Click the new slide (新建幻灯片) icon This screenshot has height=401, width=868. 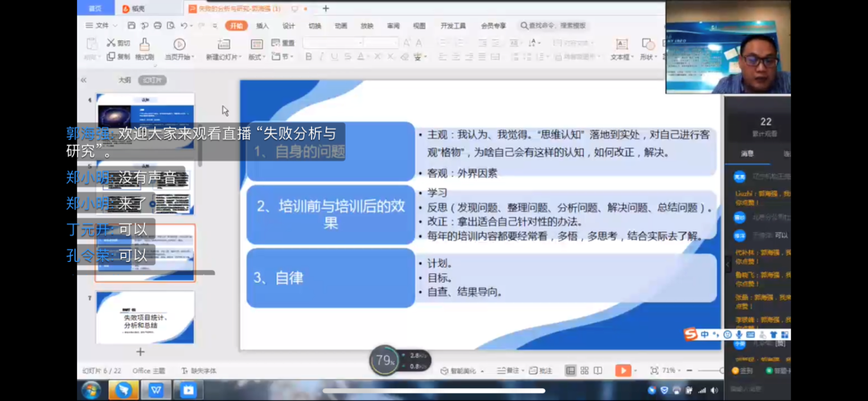(222, 44)
